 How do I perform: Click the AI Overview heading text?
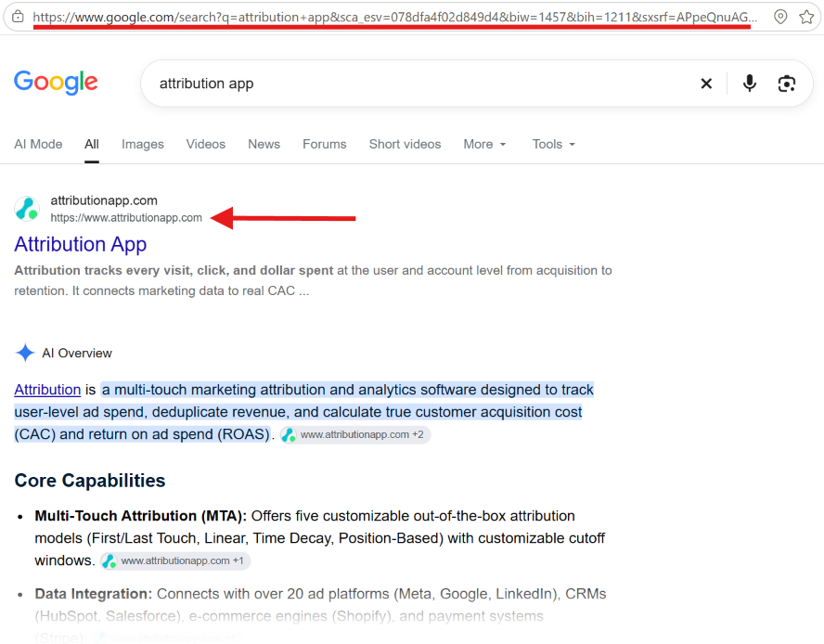click(77, 354)
